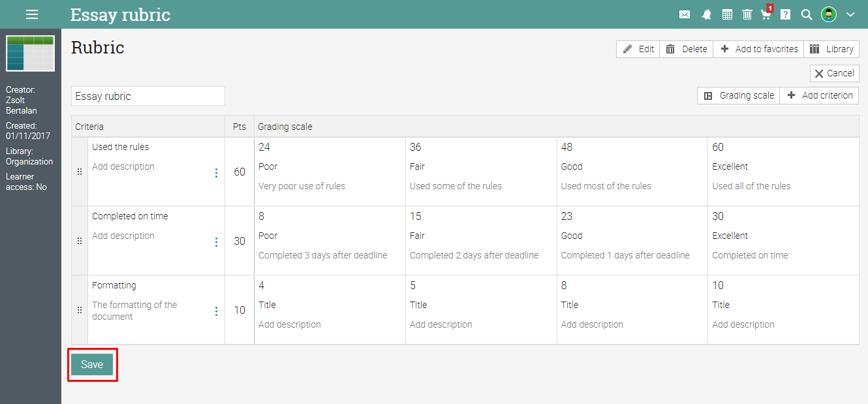Viewport: 868px width, 404px height.
Task: Open options menu for Formatting criterion
Action: [x=216, y=311]
